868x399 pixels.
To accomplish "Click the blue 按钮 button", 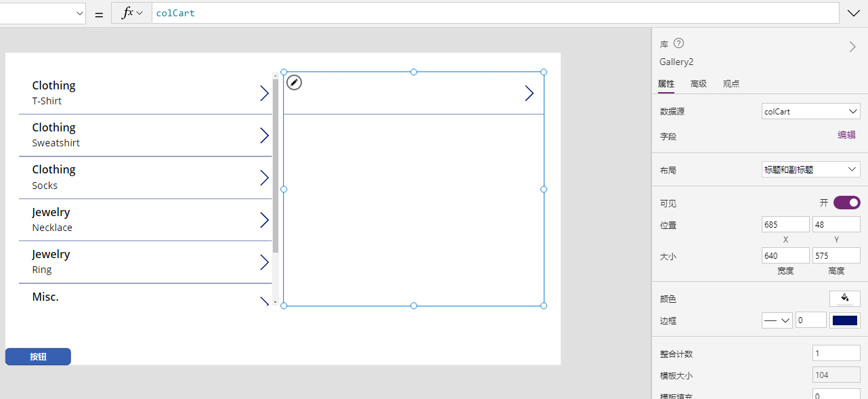I will (38, 357).
